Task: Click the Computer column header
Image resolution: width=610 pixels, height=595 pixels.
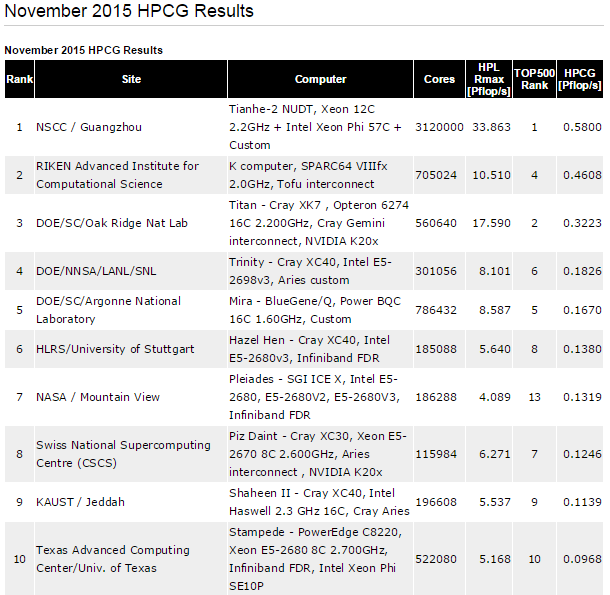Action: 320,79
